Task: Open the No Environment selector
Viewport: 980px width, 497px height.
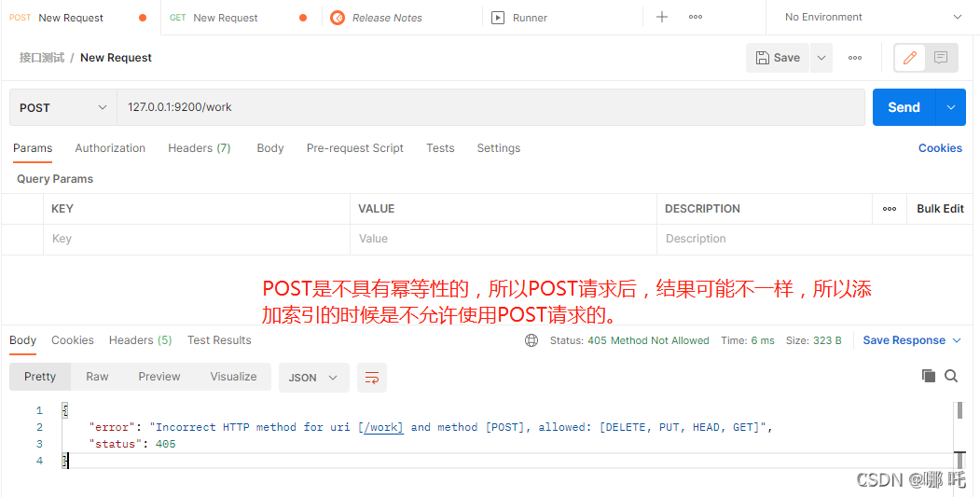Action: [x=873, y=17]
